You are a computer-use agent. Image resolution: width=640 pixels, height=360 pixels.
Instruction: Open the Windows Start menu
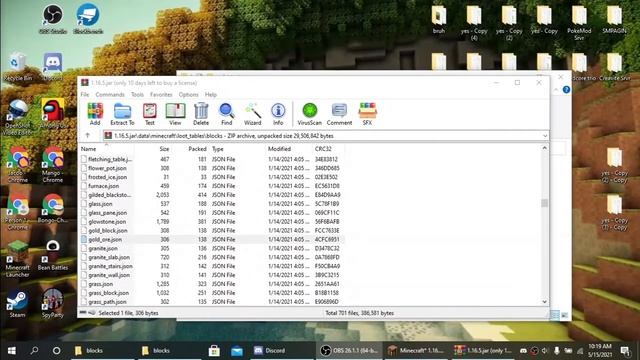click(12, 350)
